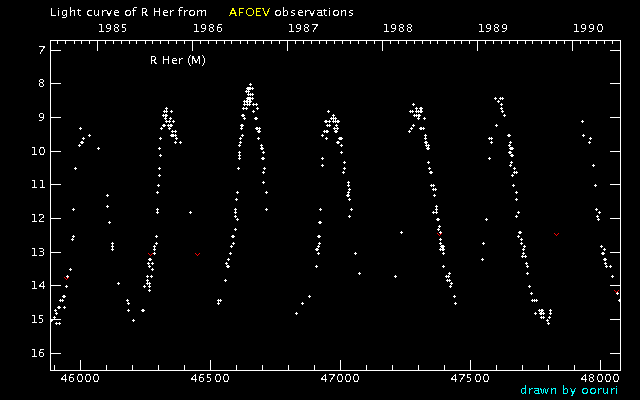Viewport: 640px width, 400px height.
Task: Click the 46000 Julian date axis label
Action: [80, 378]
